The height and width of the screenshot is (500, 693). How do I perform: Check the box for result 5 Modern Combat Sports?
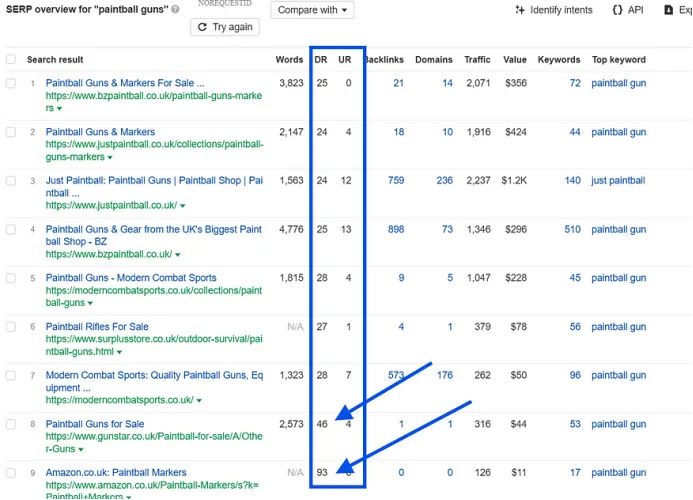pyautogui.click(x=11, y=278)
